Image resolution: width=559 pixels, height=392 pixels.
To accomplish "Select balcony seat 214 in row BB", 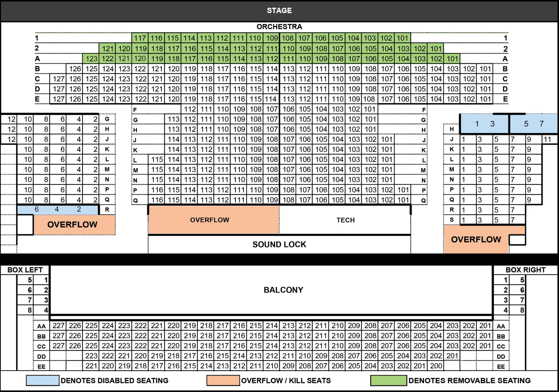I will [272, 336].
